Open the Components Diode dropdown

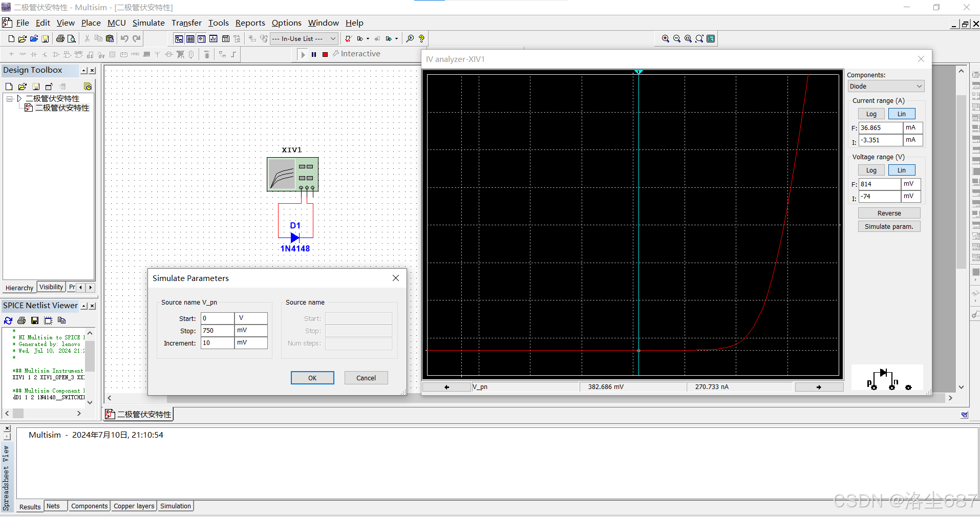[886, 87]
